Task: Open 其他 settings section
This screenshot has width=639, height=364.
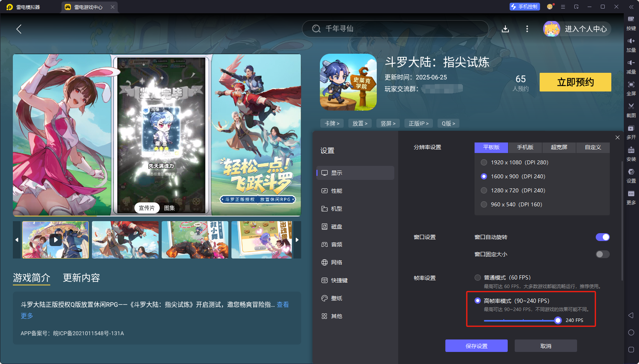Action: tap(355, 316)
